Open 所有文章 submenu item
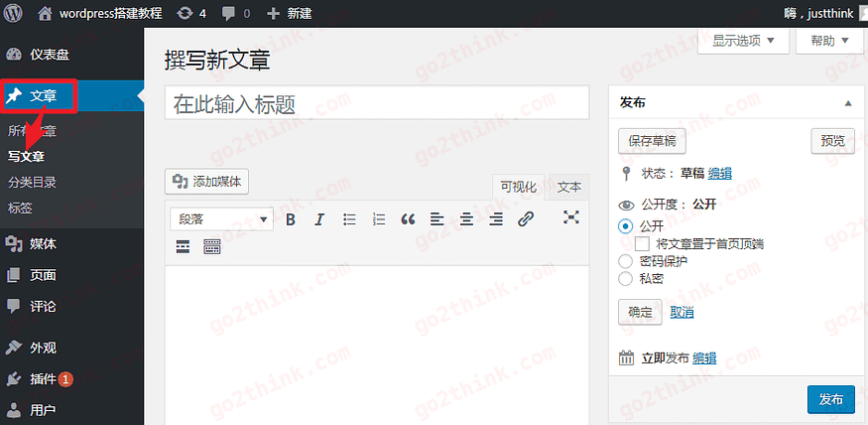Screen dimensions: 868x425 click(32, 131)
